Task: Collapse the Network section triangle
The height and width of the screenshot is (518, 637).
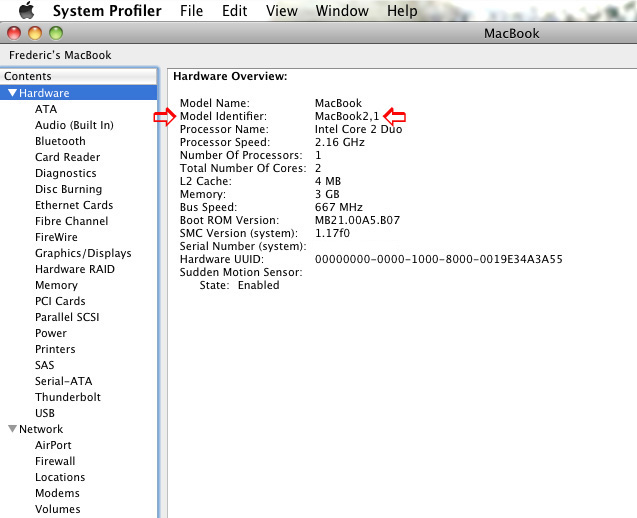Action: [13, 429]
